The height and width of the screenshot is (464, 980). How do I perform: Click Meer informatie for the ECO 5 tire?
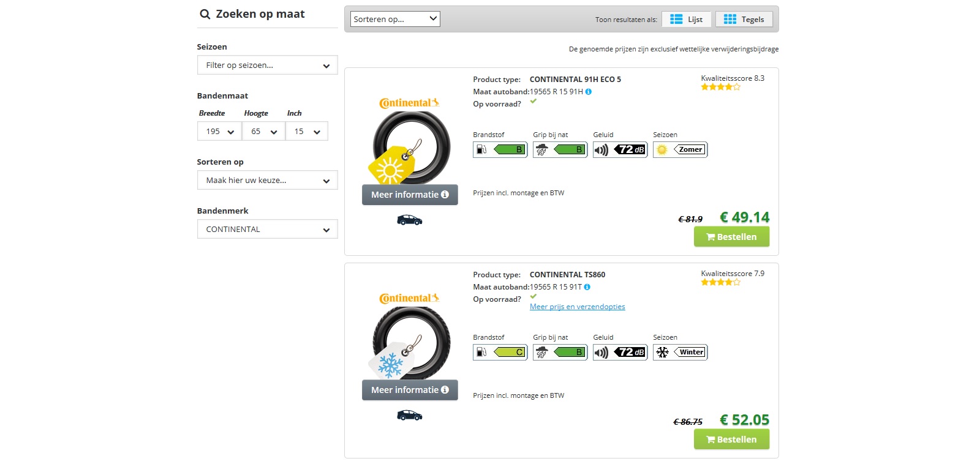tap(410, 195)
